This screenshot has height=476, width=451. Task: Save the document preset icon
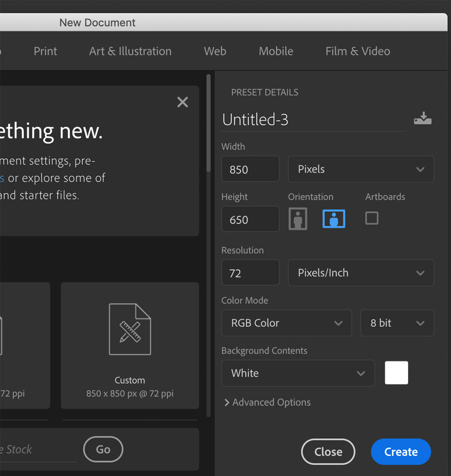pos(422,118)
